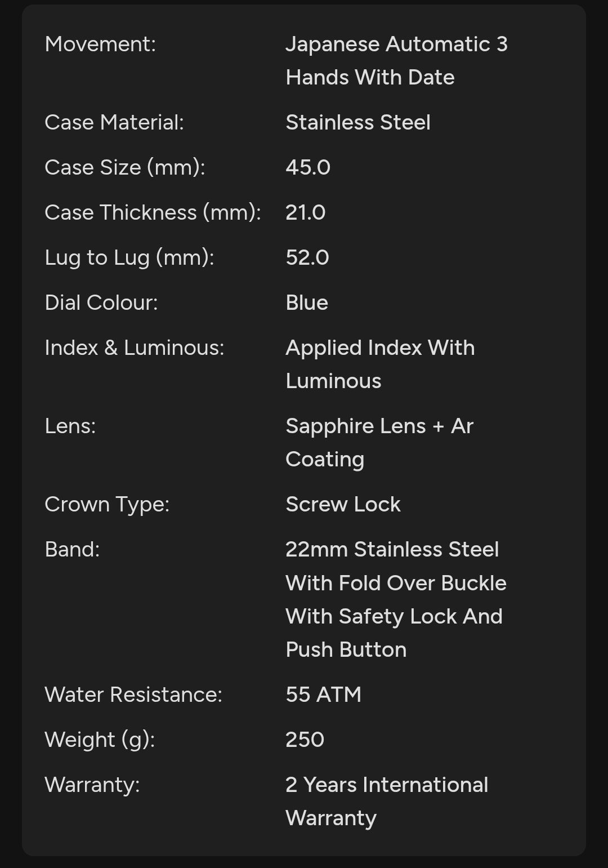
Task: Click the "Case Size (mm):" label
Action: pyautogui.click(x=125, y=168)
